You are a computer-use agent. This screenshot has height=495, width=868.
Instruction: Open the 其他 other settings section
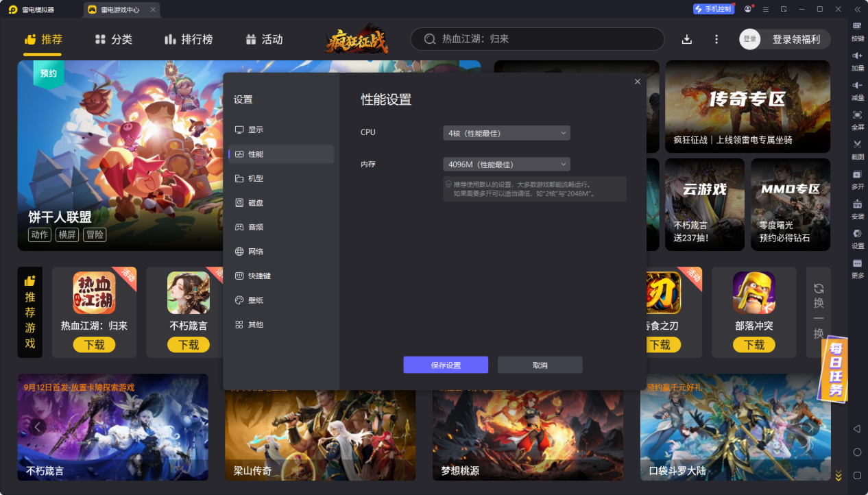281,324
